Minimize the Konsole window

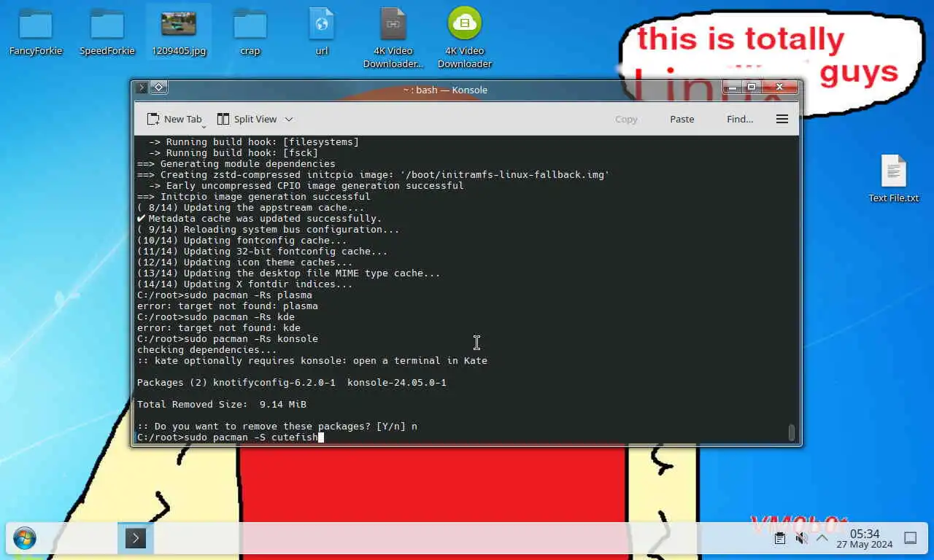pos(733,87)
